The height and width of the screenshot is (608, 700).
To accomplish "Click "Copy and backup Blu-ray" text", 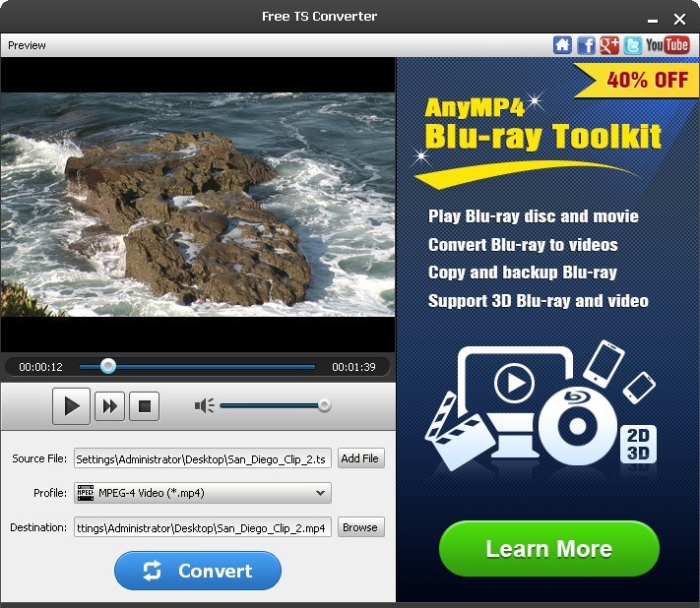I will pos(523,273).
